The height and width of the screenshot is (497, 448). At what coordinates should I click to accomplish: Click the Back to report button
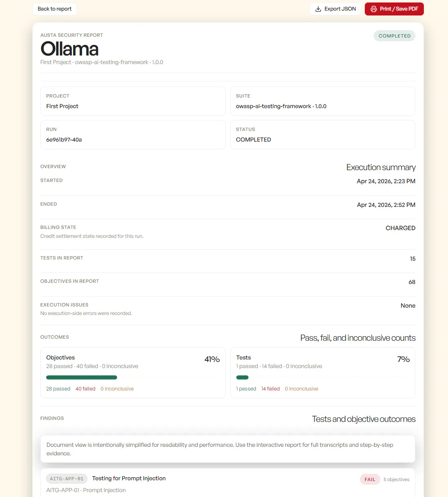[55, 9]
